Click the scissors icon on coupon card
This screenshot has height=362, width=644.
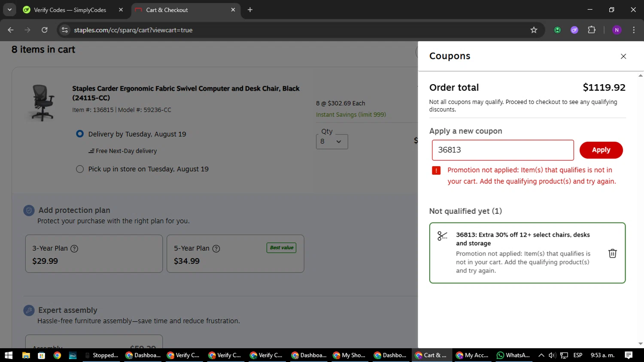coord(442,236)
